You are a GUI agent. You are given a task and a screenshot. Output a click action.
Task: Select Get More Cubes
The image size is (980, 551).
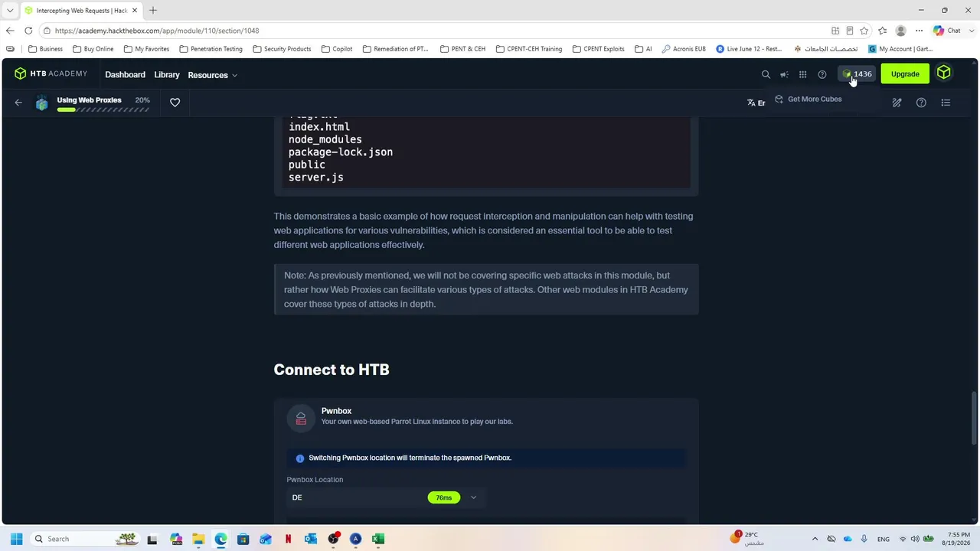click(808, 99)
